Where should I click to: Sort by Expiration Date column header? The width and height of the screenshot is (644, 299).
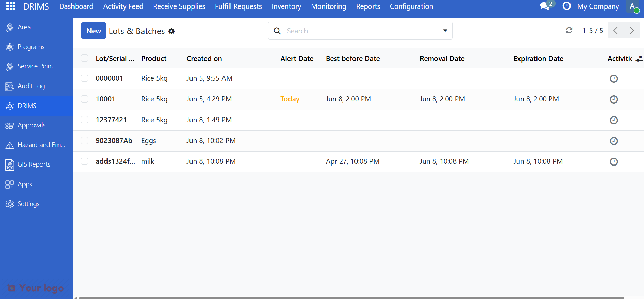click(539, 59)
